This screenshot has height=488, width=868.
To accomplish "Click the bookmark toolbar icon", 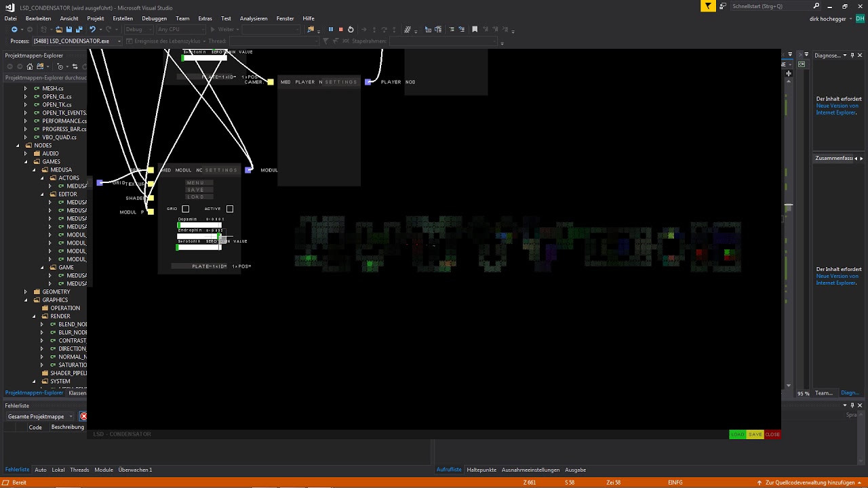I will [475, 30].
